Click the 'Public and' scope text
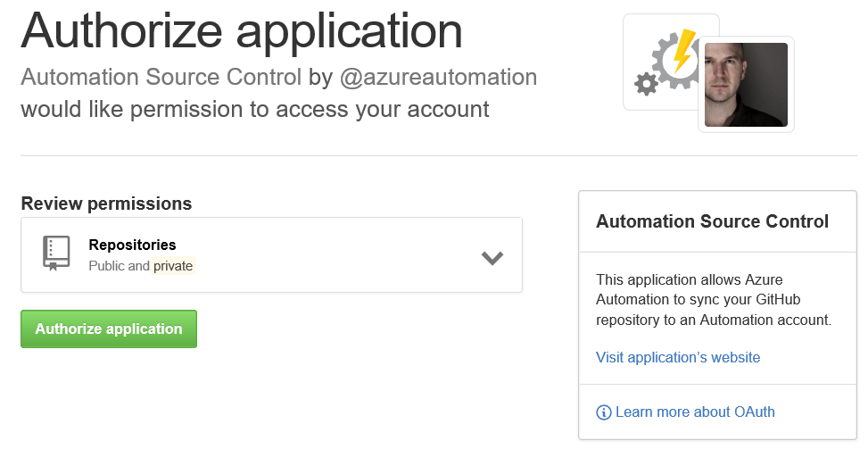 (x=120, y=266)
